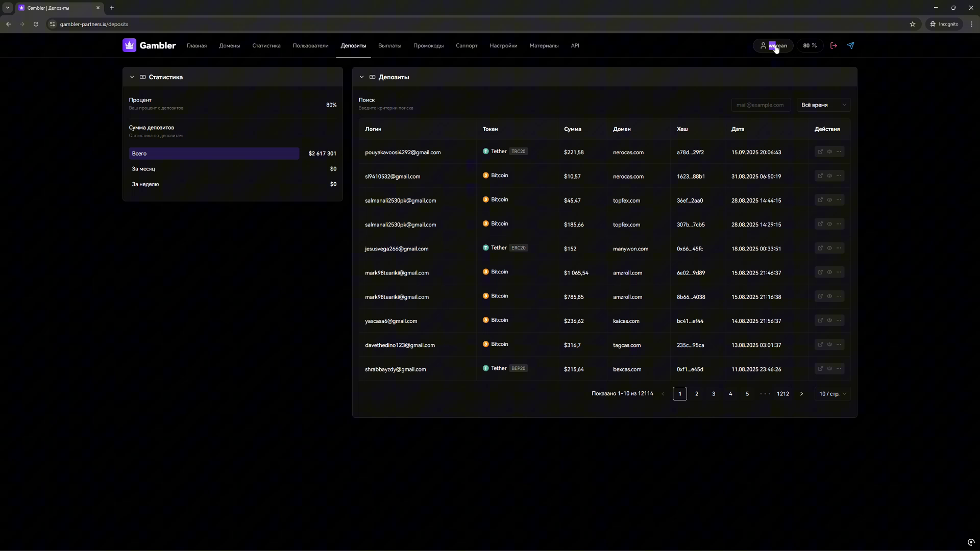Image resolution: width=980 pixels, height=551 pixels.
Task: Open external link icon for pouyakavoosi4292 deposit
Action: (x=820, y=152)
